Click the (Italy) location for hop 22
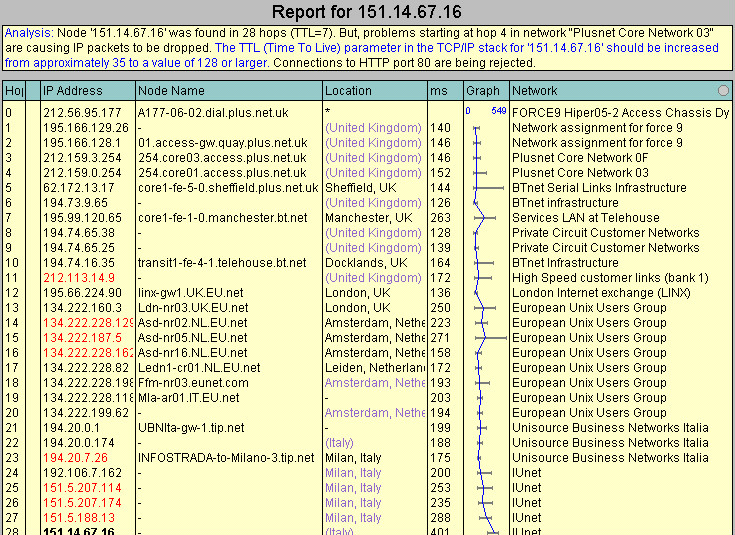735x535 pixels. tap(339, 443)
